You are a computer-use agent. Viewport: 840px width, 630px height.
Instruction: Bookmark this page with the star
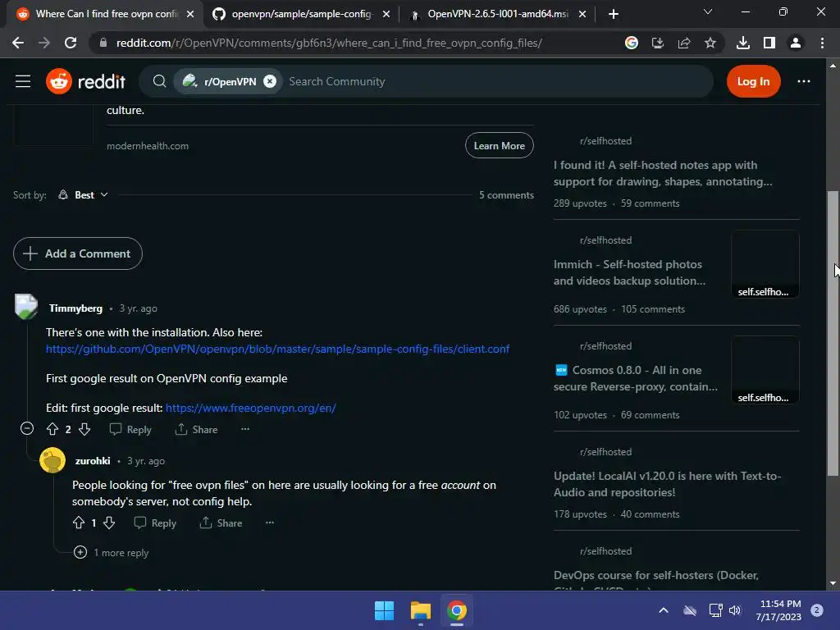point(710,43)
